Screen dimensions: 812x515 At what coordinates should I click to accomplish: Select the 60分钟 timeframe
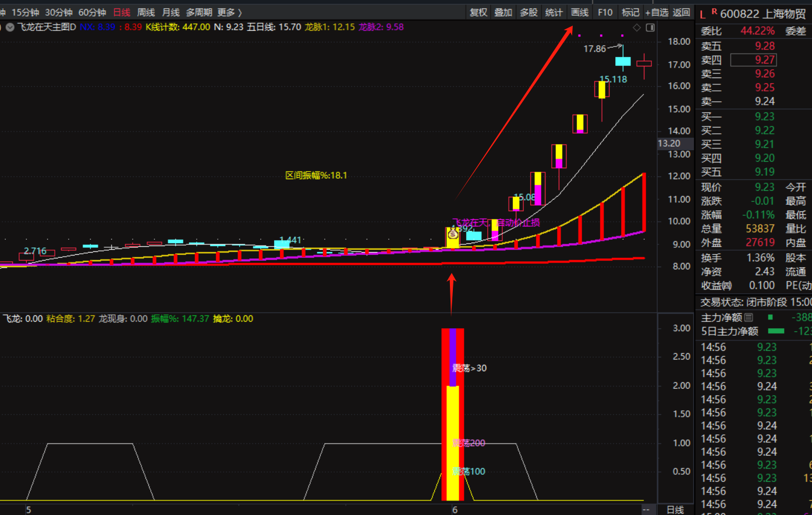click(x=92, y=12)
